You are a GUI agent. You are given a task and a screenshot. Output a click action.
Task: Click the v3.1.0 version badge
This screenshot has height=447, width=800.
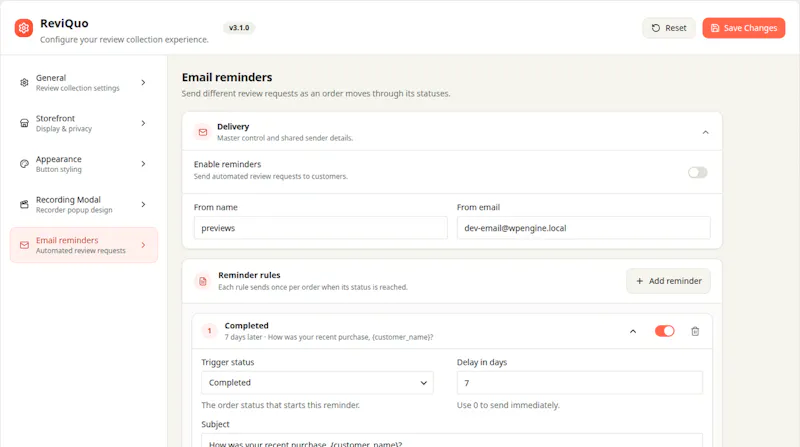(239, 28)
